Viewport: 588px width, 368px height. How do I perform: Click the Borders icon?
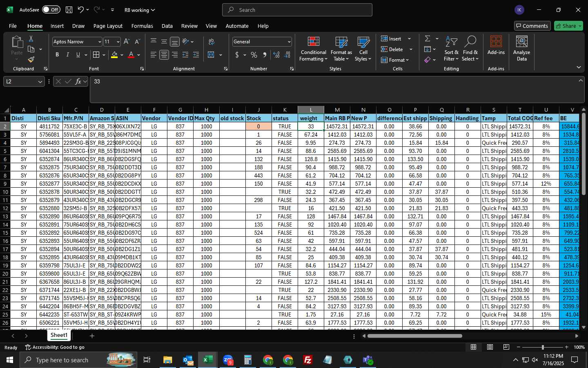pyautogui.click(x=96, y=55)
